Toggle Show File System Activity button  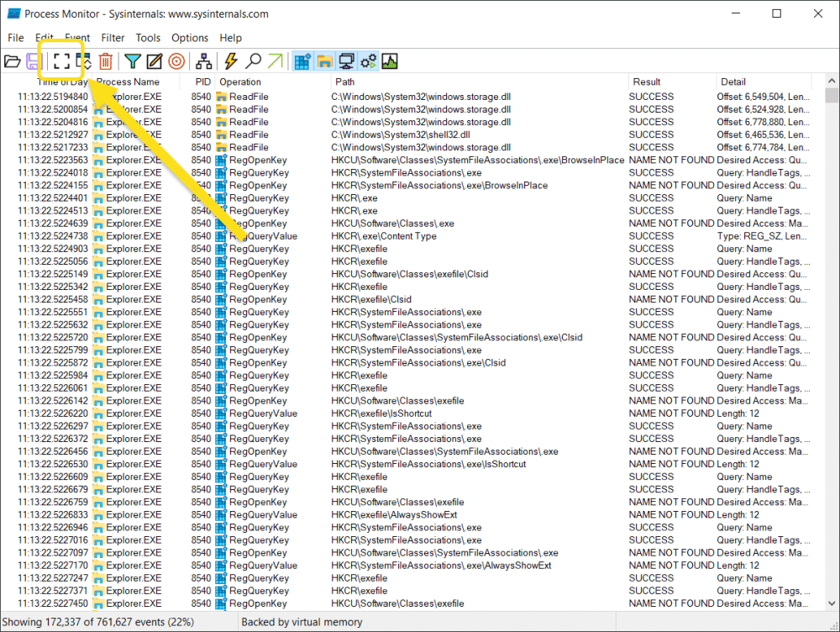click(x=324, y=61)
